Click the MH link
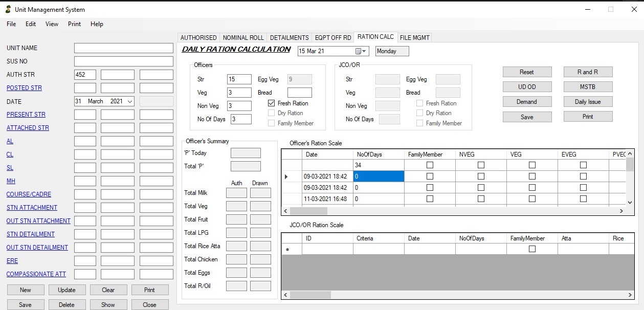 pyautogui.click(x=11, y=181)
